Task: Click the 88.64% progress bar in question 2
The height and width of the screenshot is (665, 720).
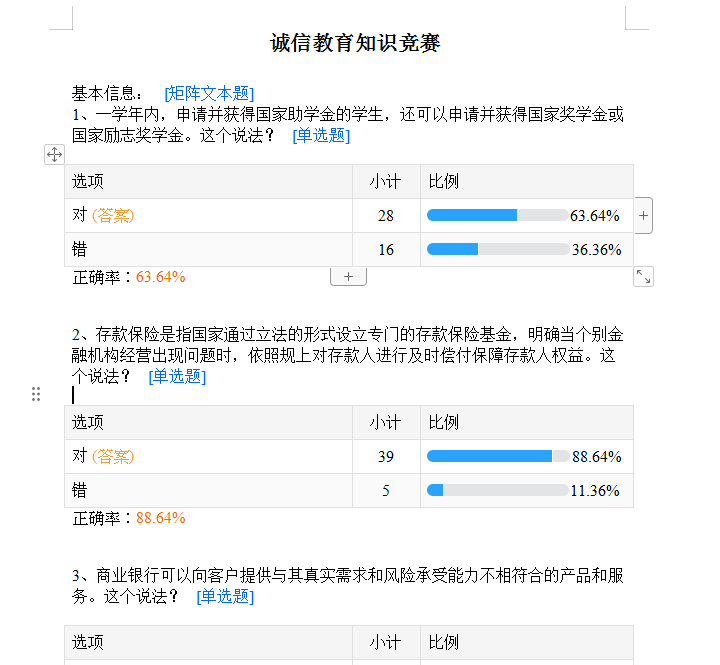Action: [498, 456]
